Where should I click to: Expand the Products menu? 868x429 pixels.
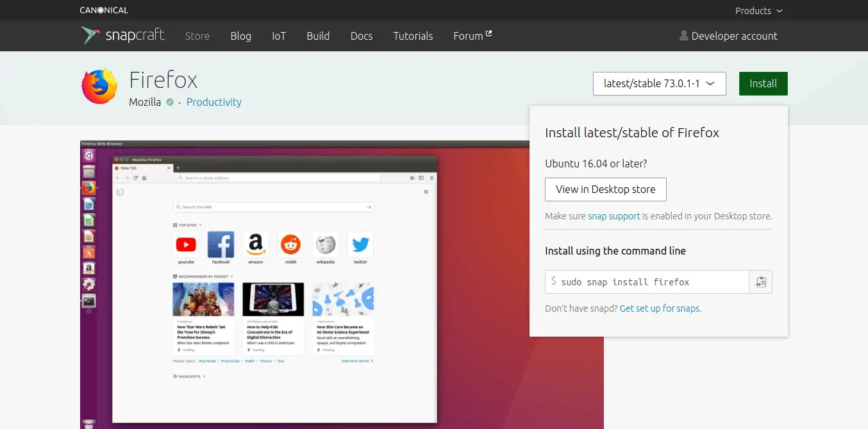pyautogui.click(x=759, y=10)
